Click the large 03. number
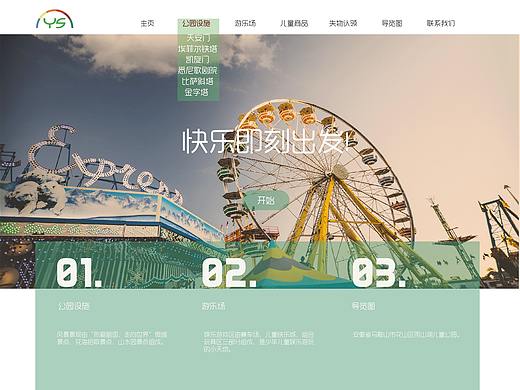The height and width of the screenshot is (390, 520). [x=379, y=272]
